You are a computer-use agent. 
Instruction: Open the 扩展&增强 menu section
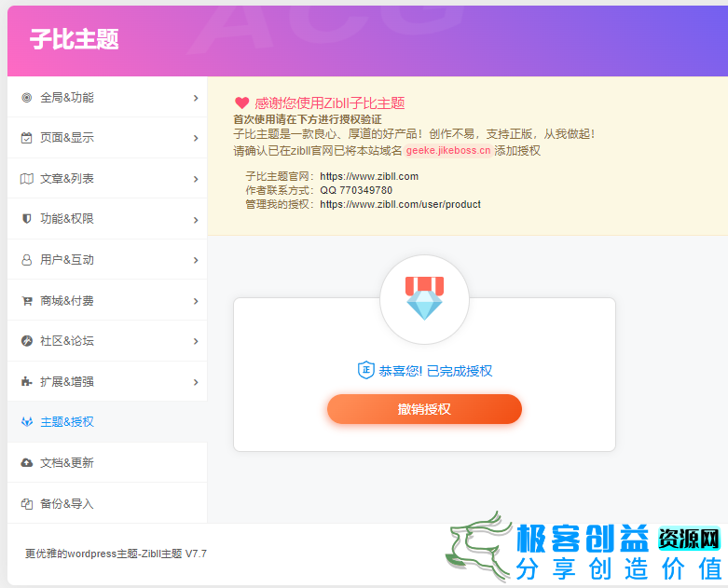click(x=107, y=382)
